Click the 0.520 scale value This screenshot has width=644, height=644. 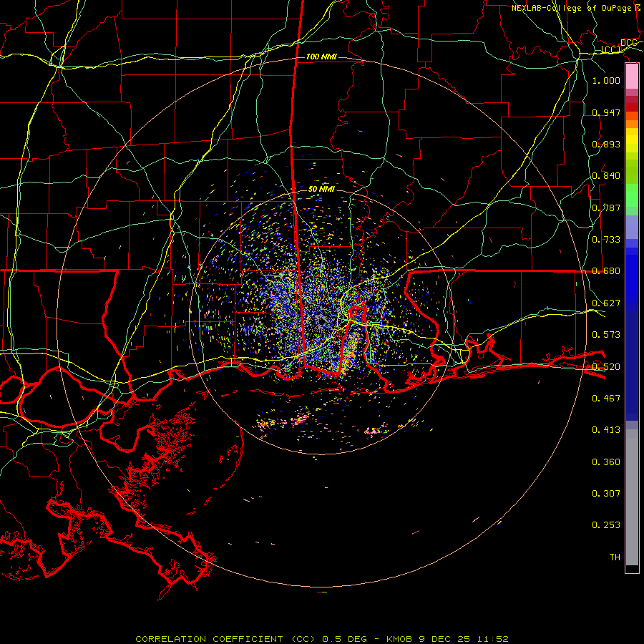[606, 367]
